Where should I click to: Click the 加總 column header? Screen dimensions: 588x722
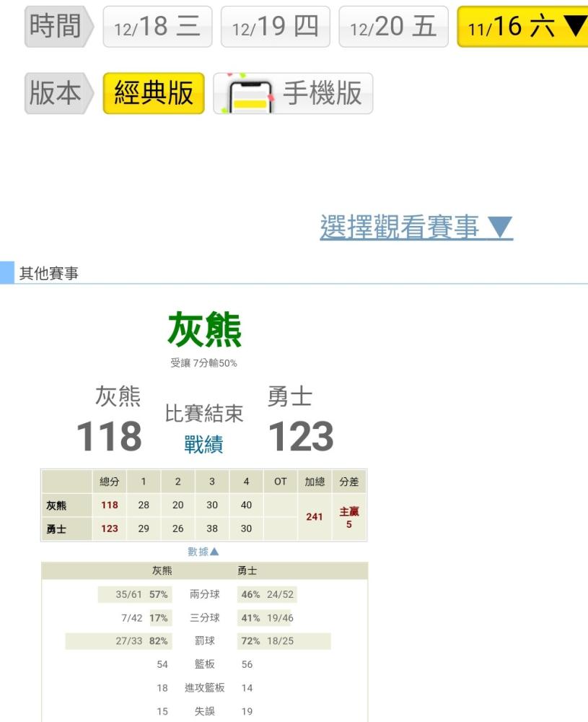point(315,482)
